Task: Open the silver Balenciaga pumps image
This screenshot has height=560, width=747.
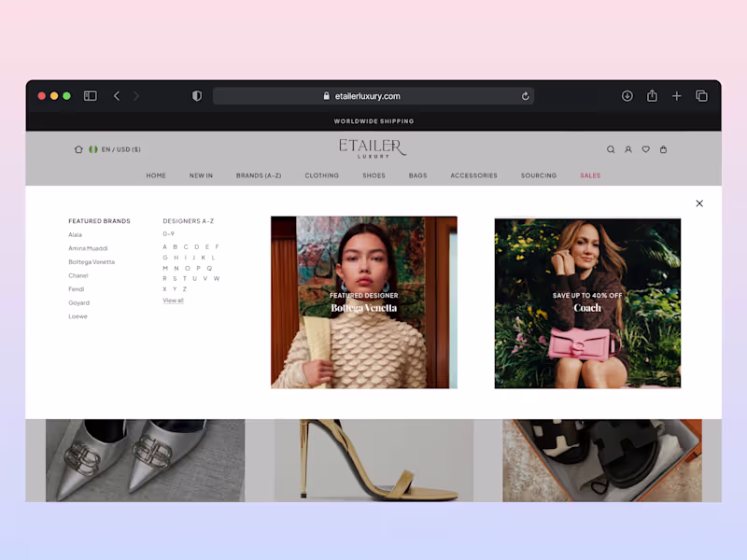Action: (146, 460)
